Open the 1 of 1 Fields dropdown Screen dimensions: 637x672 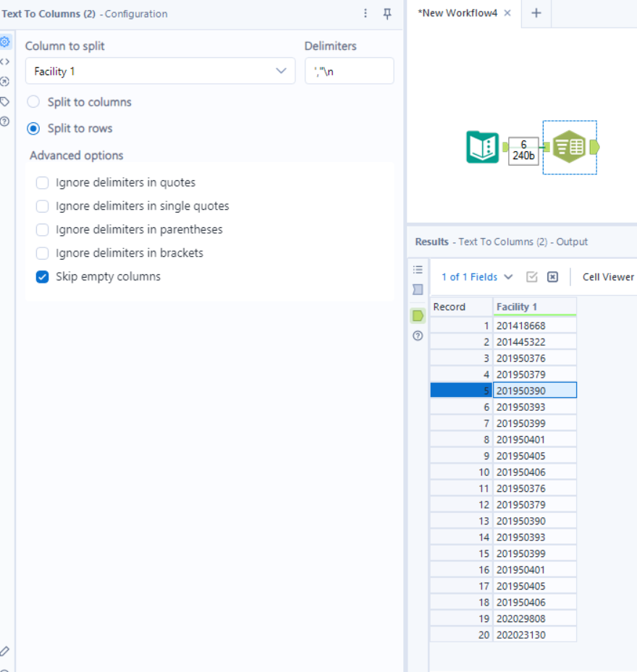point(477,277)
